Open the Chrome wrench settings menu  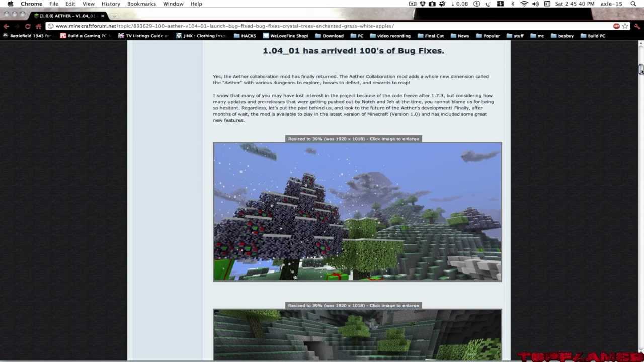(637, 26)
